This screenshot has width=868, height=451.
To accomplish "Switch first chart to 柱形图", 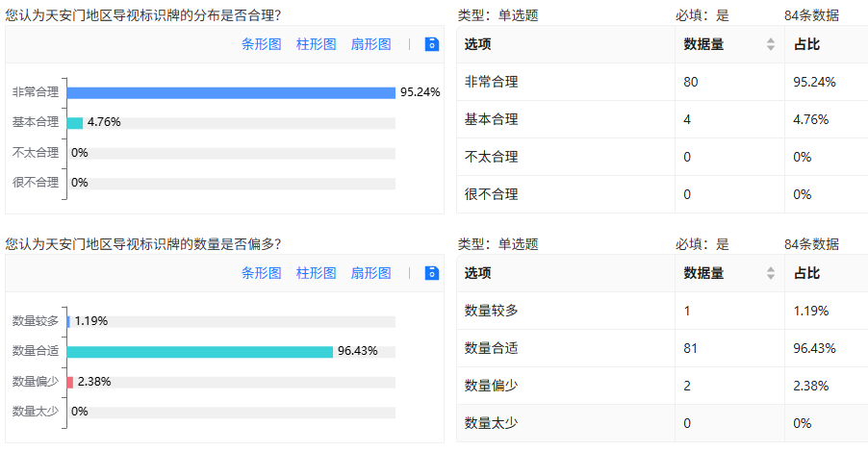I will point(316,44).
